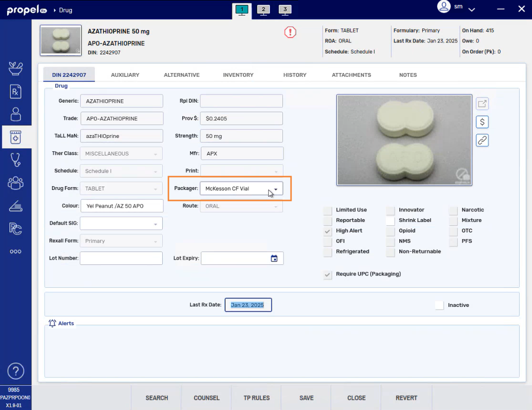Open the external expand icon above drug image

[x=482, y=103]
